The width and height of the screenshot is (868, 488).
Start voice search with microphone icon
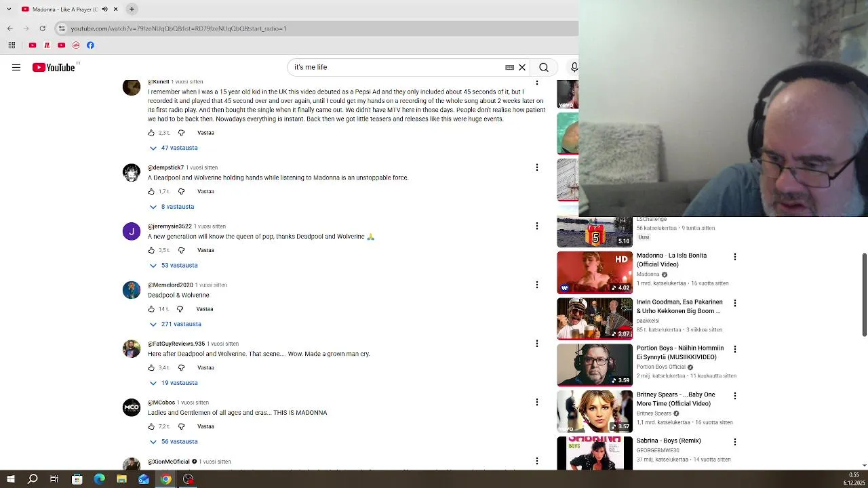pos(574,67)
